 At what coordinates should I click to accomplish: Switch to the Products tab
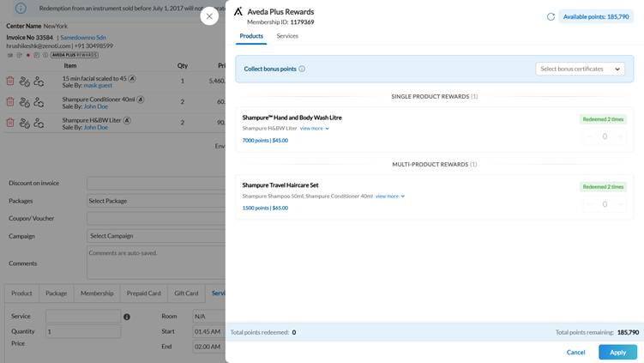(251, 36)
